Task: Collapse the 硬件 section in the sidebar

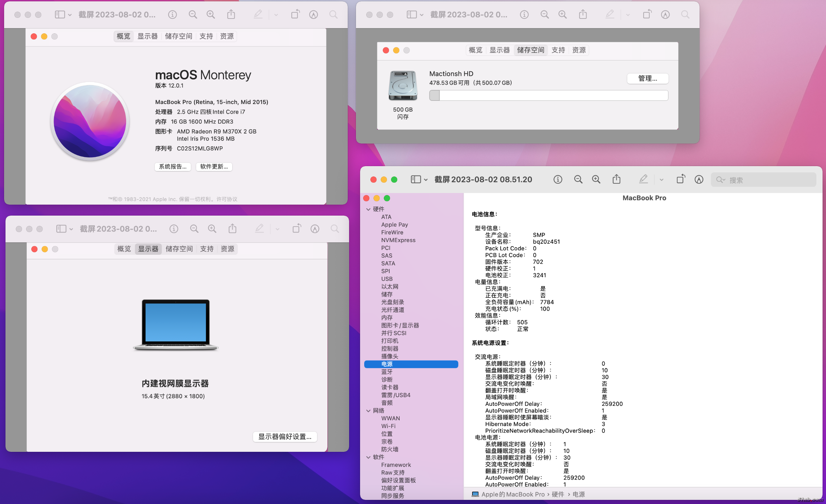Action: point(368,209)
